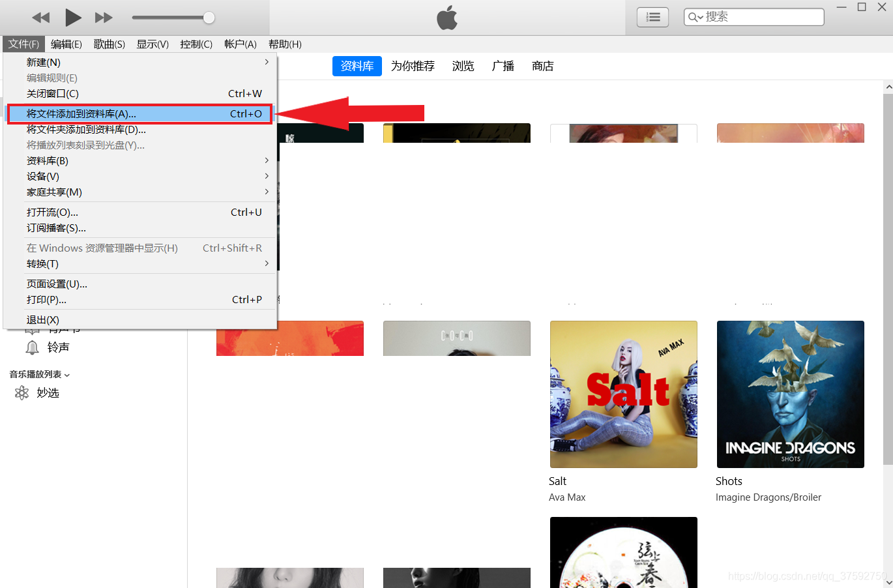Expand the 家庭共享(M) submenu

[x=140, y=192]
